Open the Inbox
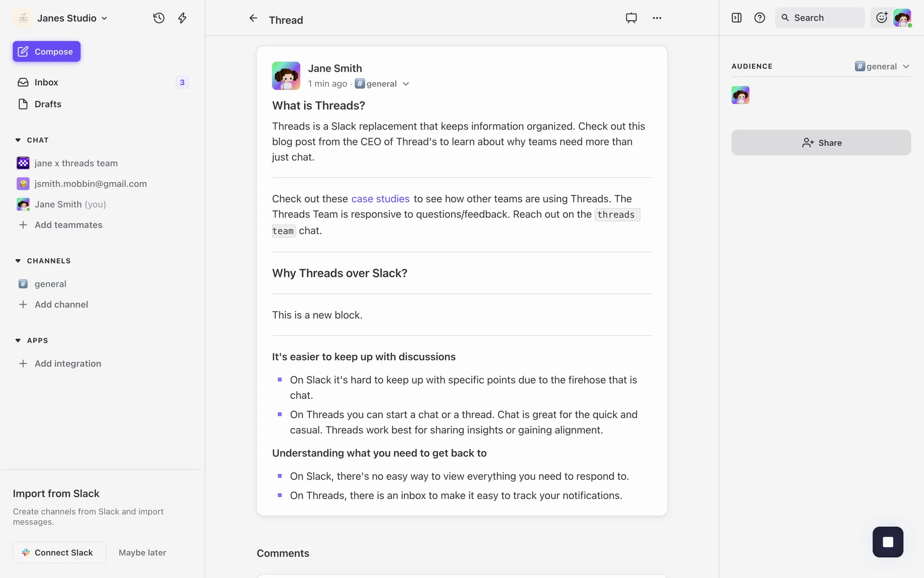 (x=46, y=82)
